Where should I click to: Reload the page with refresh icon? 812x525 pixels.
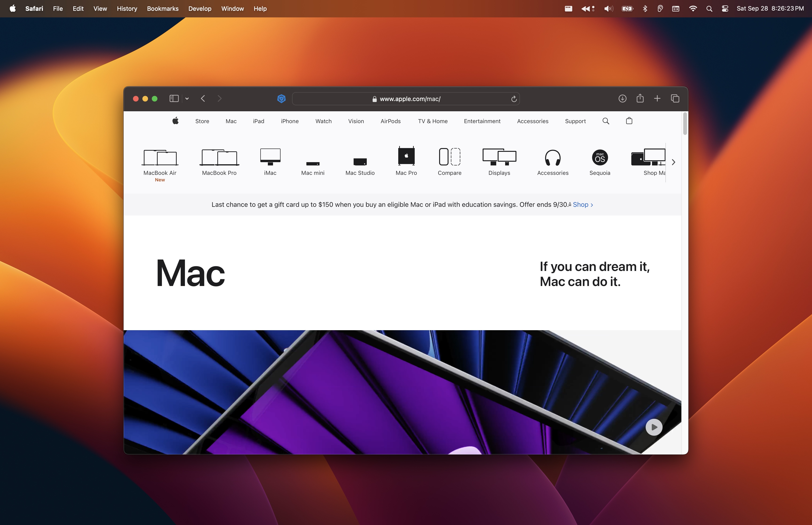click(x=514, y=99)
